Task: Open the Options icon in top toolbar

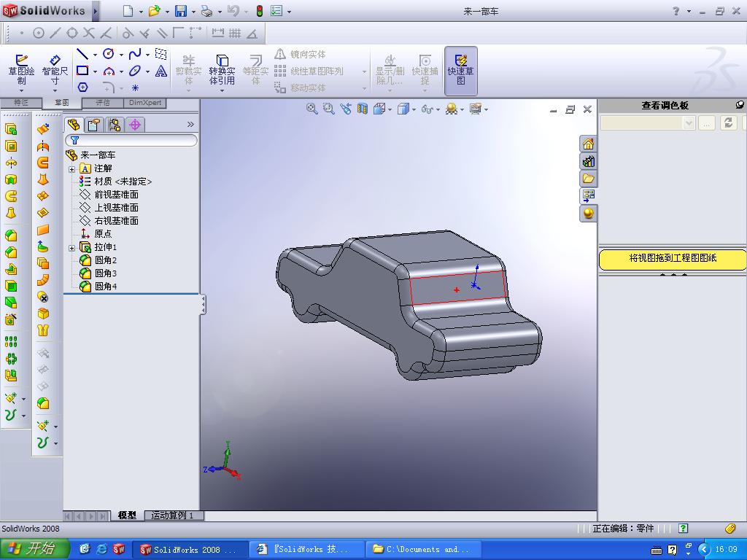Action: pyautogui.click(x=276, y=11)
